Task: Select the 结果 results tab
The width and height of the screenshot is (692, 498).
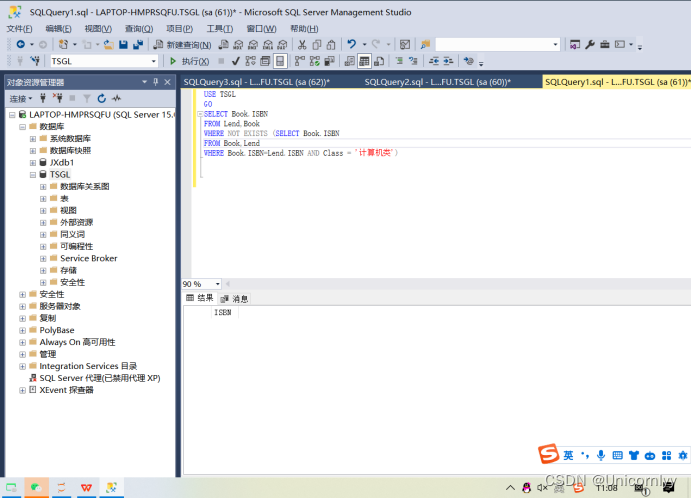Action: [x=200, y=298]
